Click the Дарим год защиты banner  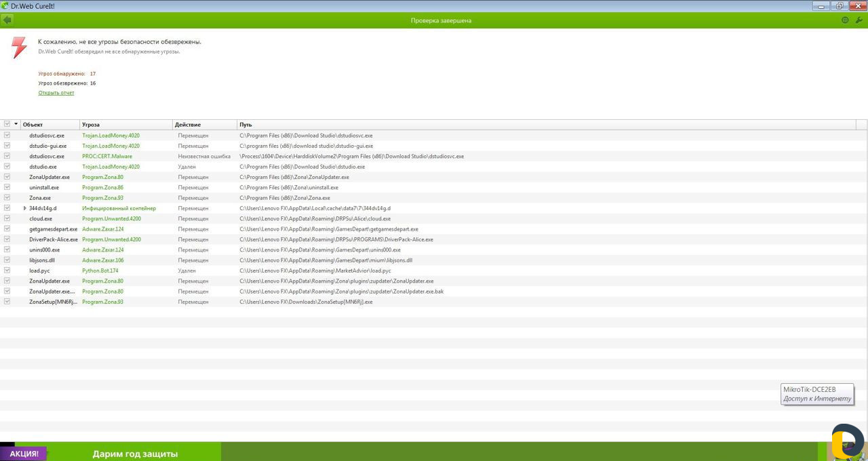pyautogui.click(x=135, y=454)
